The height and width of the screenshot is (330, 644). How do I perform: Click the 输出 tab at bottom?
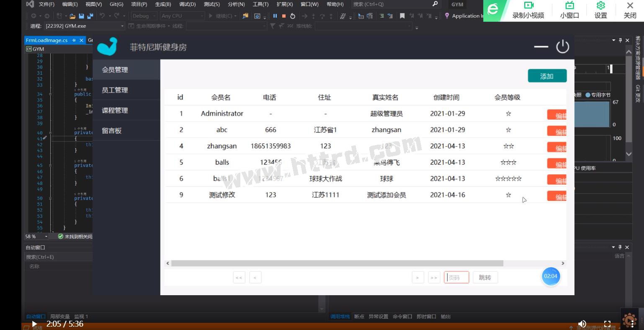point(446,317)
